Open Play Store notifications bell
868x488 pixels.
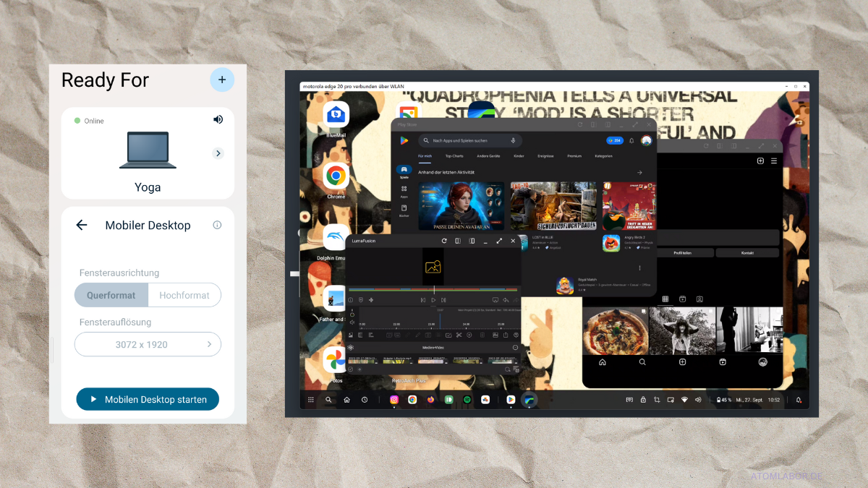(631, 140)
